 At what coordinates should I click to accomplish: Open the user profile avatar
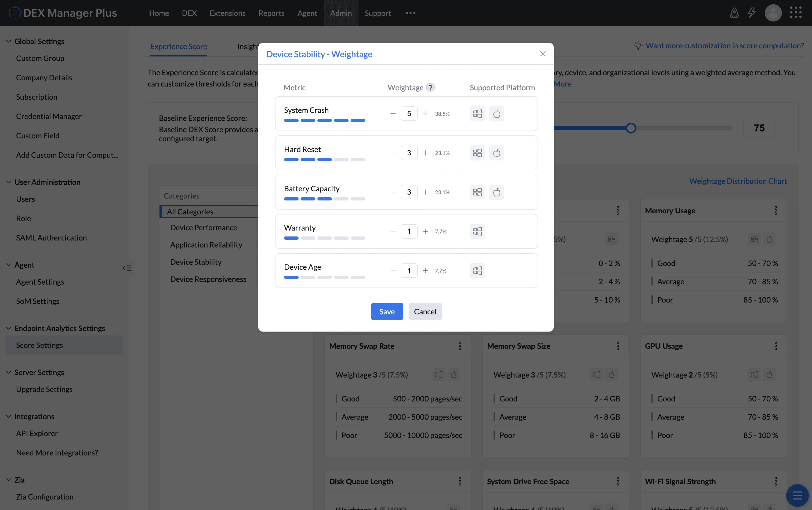(x=773, y=13)
